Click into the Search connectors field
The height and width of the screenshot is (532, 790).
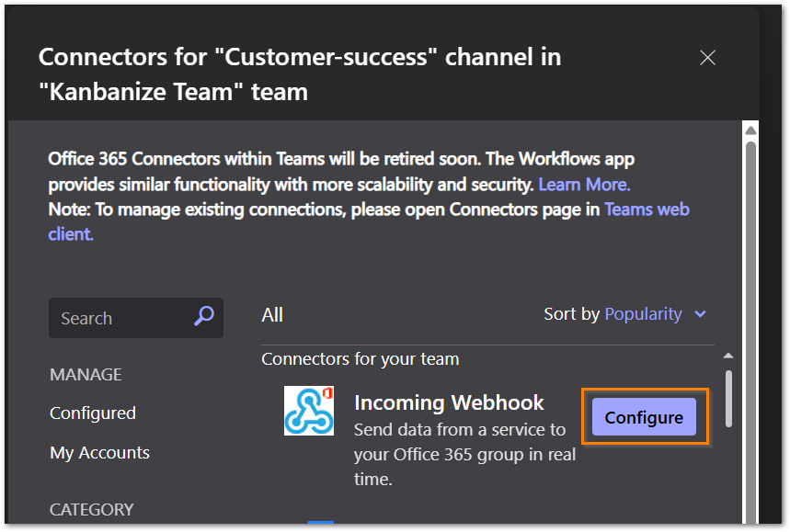(120, 318)
